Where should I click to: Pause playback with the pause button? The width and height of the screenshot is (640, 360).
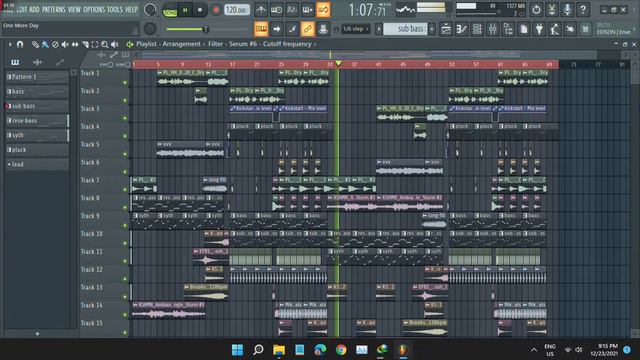coord(185,10)
